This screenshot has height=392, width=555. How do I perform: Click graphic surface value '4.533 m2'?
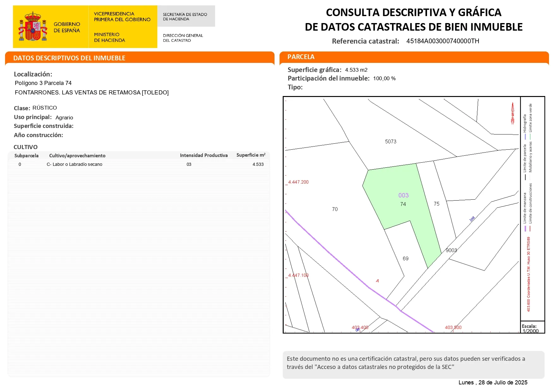[356, 70]
